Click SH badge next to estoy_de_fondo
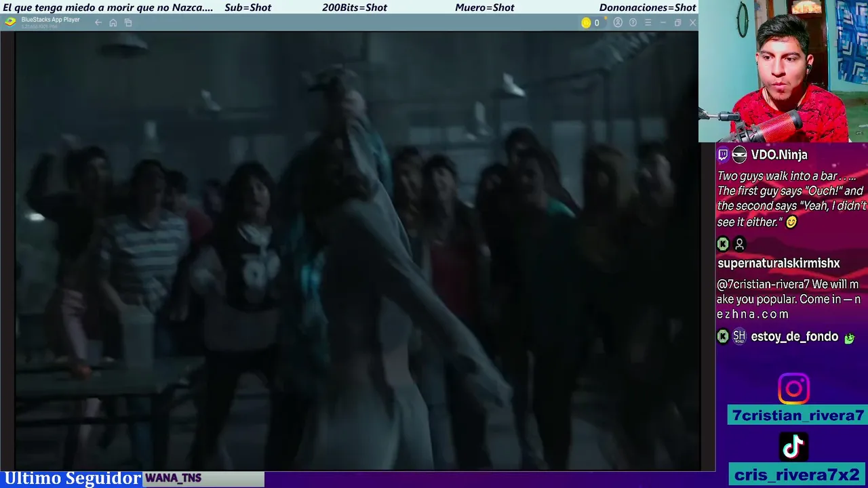Viewport: 868px width, 488px height. coord(739,336)
